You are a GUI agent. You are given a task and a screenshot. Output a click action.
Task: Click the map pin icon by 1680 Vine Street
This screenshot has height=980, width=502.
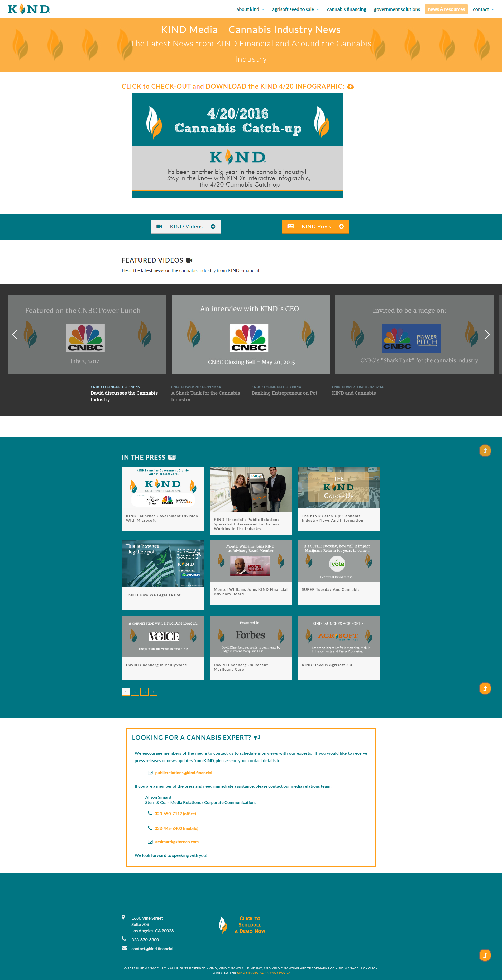click(123, 917)
